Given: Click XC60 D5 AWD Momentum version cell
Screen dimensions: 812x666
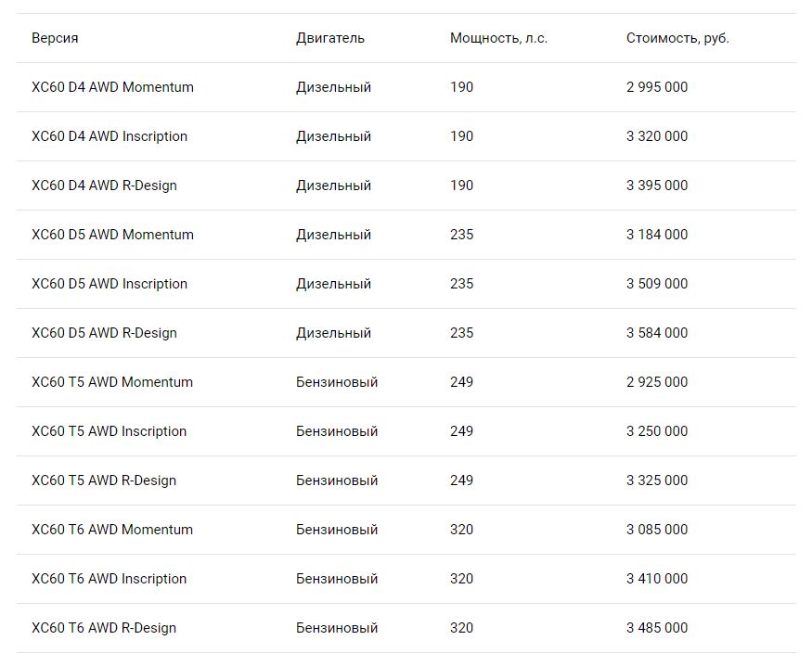Looking at the screenshot, I should pyautogui.click(x=112, y=235).
